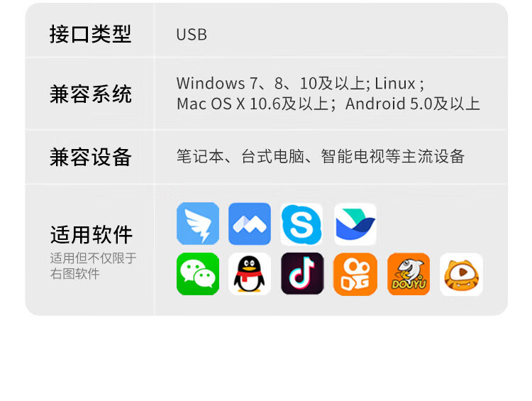This screenshot has height=401, width=532.
Task: Open the green WeChat icon
Action: coord(198,274)
